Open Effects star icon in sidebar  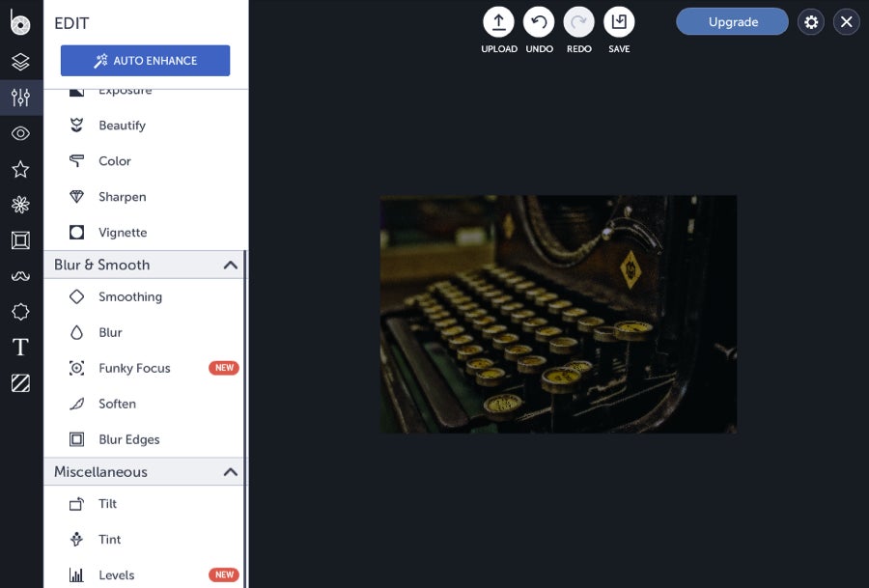20,169
